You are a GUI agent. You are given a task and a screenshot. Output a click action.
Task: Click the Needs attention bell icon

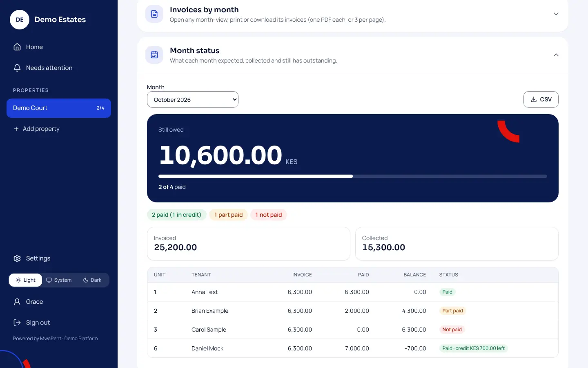17,68
